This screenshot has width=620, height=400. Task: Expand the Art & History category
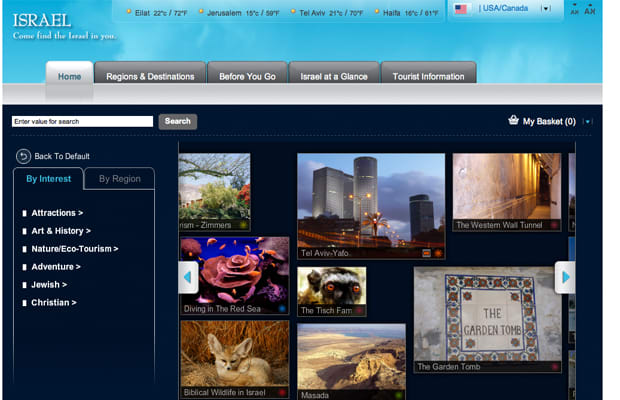[x=61, y=231]
